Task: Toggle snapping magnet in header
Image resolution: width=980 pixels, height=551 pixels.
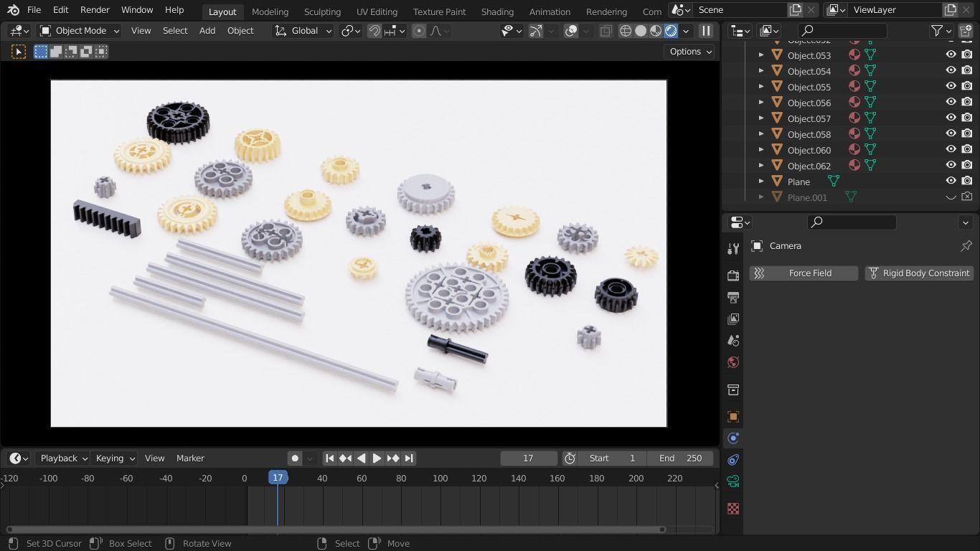Action: coord(374,31)
